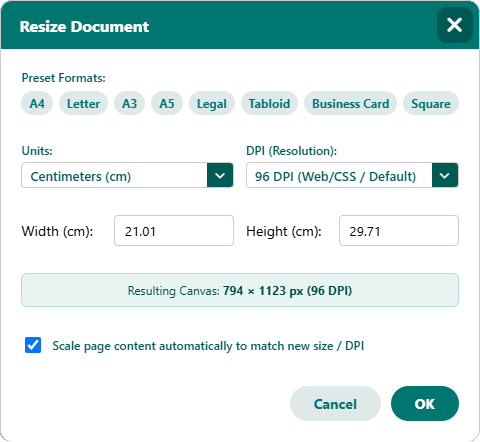Choose the A4 preset format
The image size is (480, 442).
37,103
